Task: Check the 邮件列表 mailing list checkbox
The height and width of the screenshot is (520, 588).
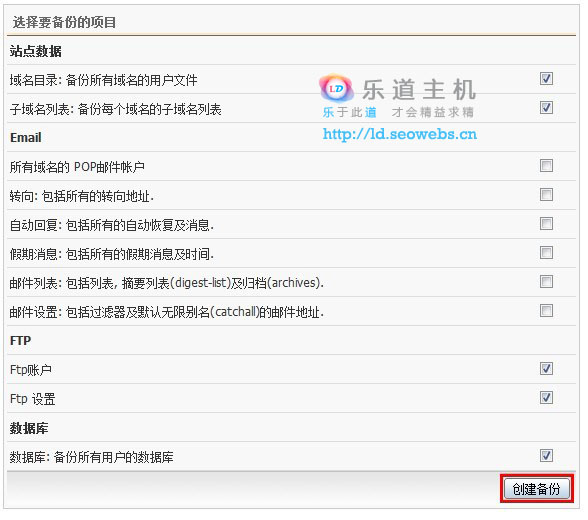Action: tap(546, 282)
